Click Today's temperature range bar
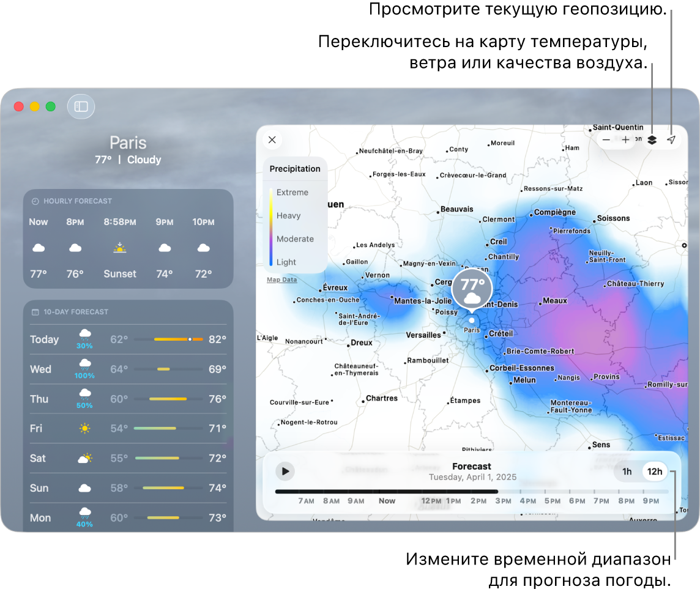The height and width of the screenshot is (592, 700). point(168,339)
